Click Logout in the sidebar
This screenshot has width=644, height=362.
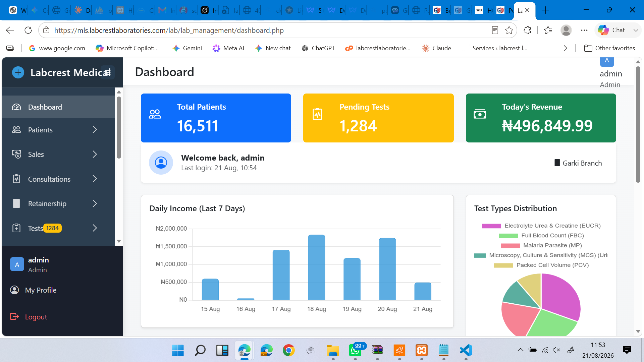(x=36, y=317)
